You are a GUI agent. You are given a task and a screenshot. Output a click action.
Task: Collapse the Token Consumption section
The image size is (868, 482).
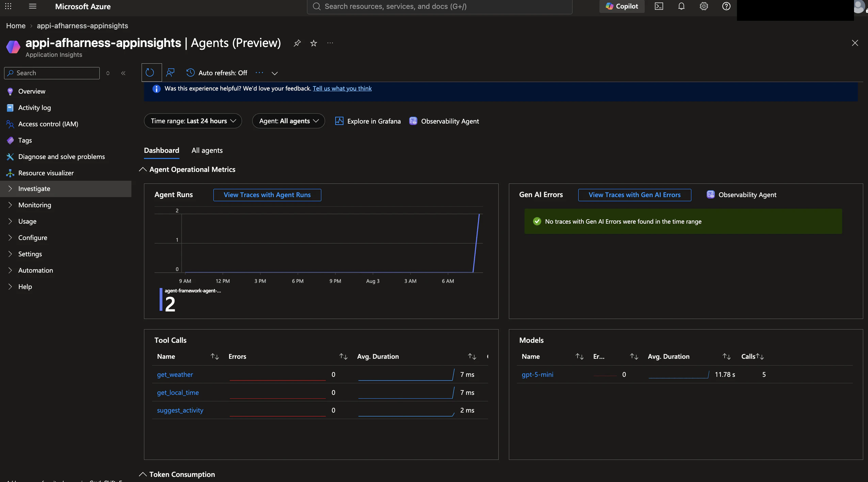[143, 475]
